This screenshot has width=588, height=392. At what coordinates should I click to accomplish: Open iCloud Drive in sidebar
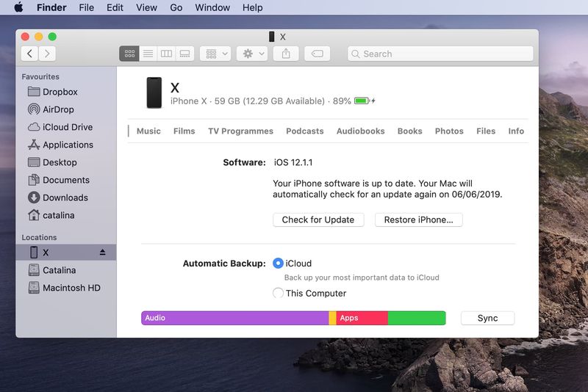tap(66, 127)
